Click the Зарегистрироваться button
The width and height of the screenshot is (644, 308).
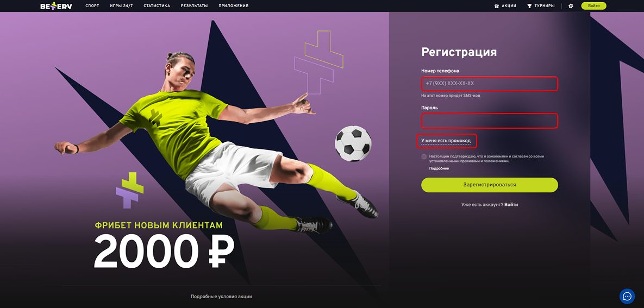click(490, 185)
